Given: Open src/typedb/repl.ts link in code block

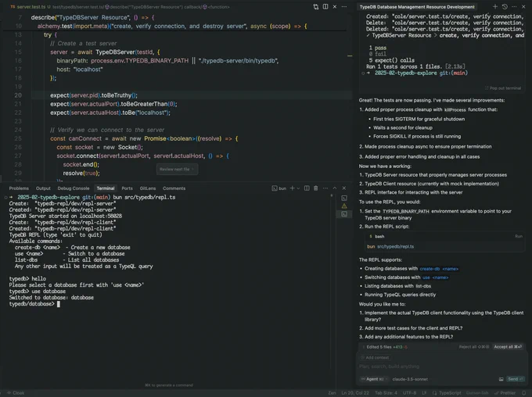Looking at the screenshot, I should (395, 246).
